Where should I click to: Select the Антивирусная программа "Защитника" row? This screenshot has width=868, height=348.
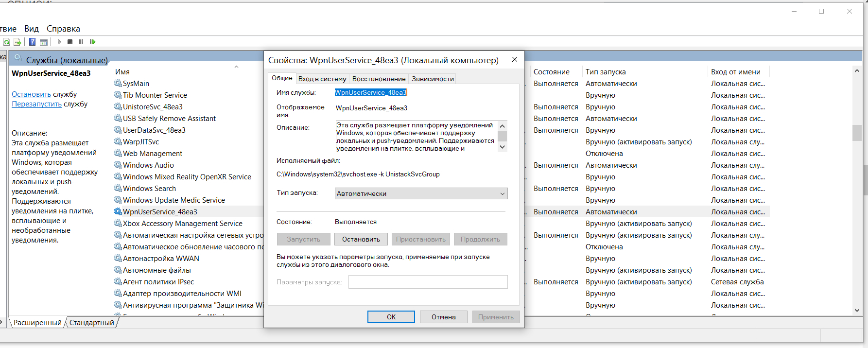[x=189, y=305]
